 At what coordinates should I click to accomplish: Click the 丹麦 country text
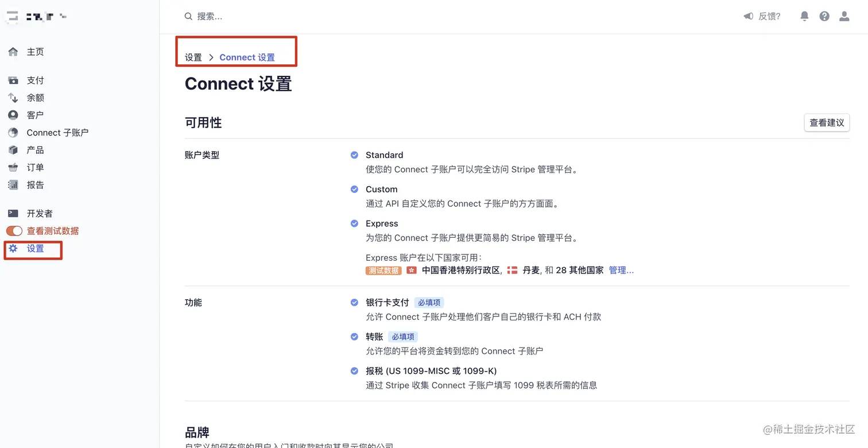coord(531,270)
